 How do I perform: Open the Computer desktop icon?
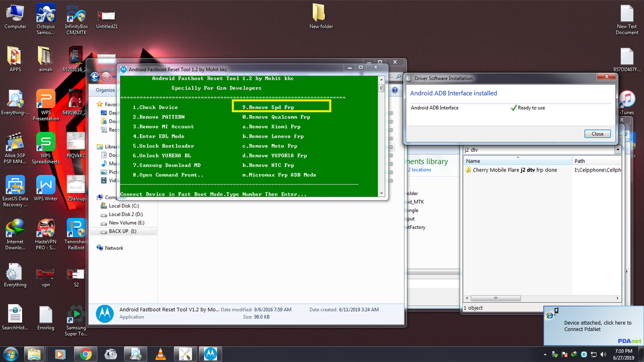coord(15,17)
